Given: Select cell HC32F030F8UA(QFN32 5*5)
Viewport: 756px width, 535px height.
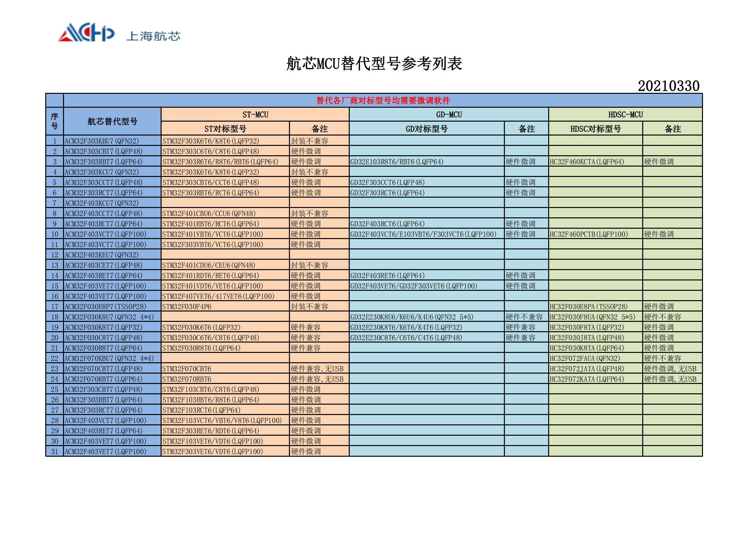Looking at the screenshot, I should pos(596,317).
